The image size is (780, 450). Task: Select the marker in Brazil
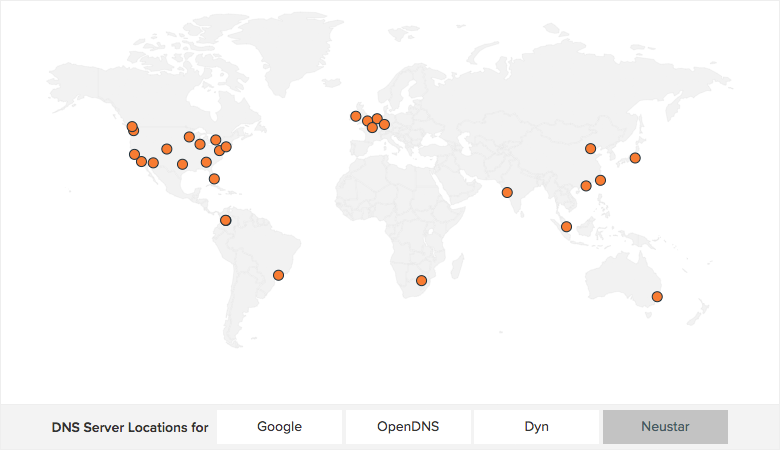(x=279, y=275)
